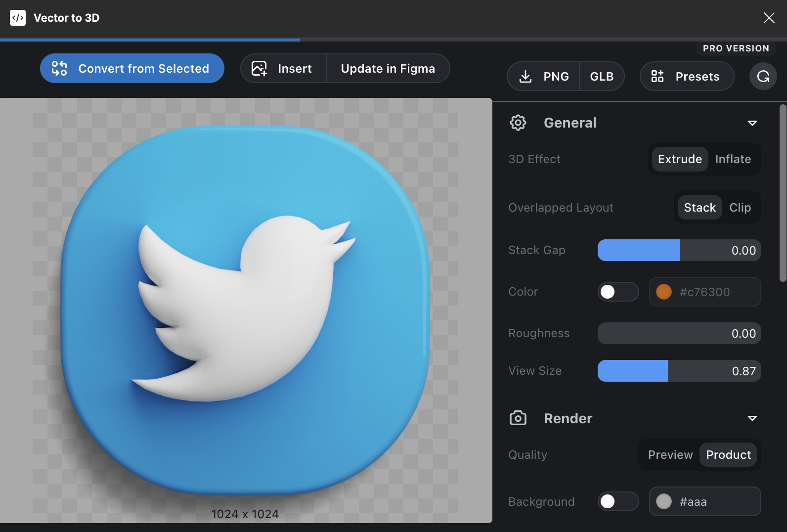Select Inflate 3D effect
The image size is (787, 532).
pyautogui.click(x=733, y=159)
